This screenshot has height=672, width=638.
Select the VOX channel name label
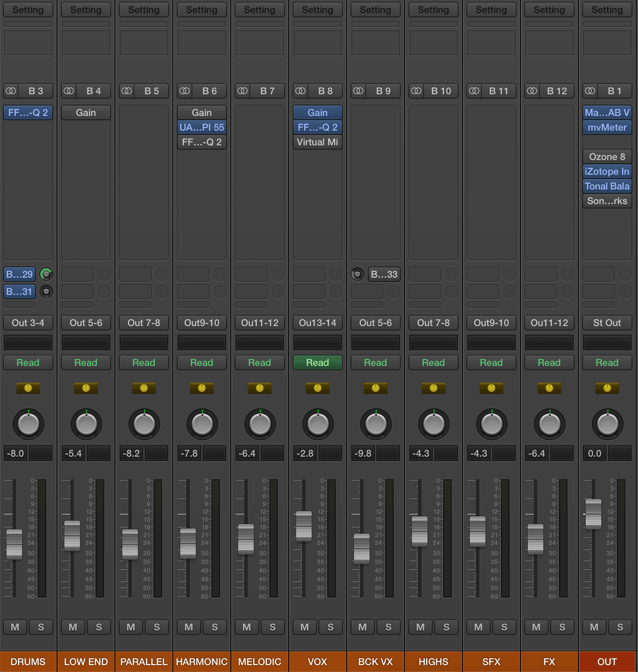(x=318, y=662)
